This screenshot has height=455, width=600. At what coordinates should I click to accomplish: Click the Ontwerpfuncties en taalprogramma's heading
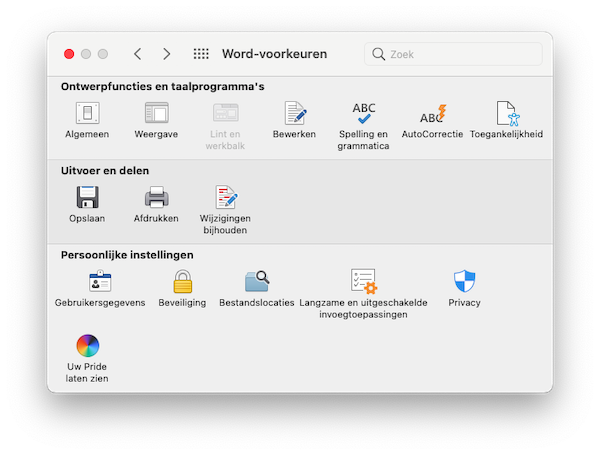[163, 86]
